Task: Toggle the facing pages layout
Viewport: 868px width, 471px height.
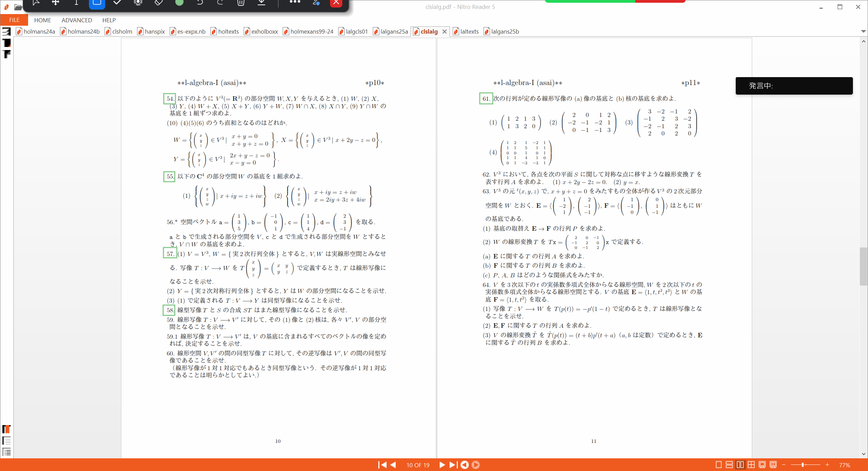Action: click(741, 465)
